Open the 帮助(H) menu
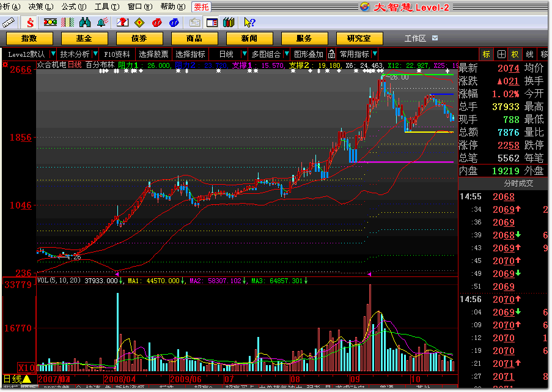The height and width of the screenshot is (392, 552). pyautogui.click(x=173, y=7)
